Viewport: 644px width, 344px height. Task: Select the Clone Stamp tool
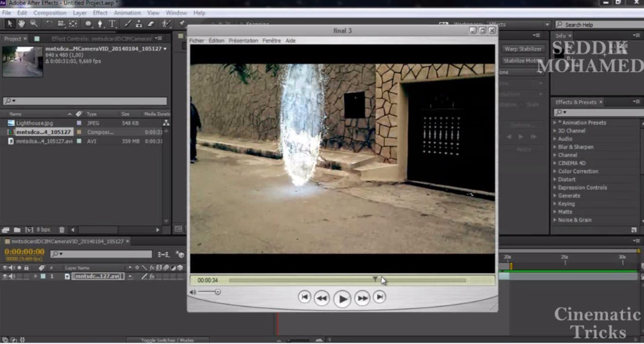pyautogui.click(x=139, y=24)
